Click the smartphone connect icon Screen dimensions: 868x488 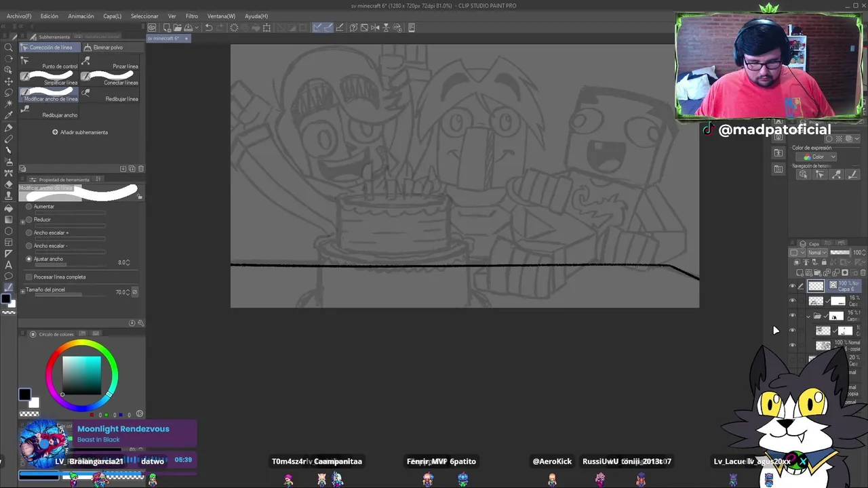(412, 28)
